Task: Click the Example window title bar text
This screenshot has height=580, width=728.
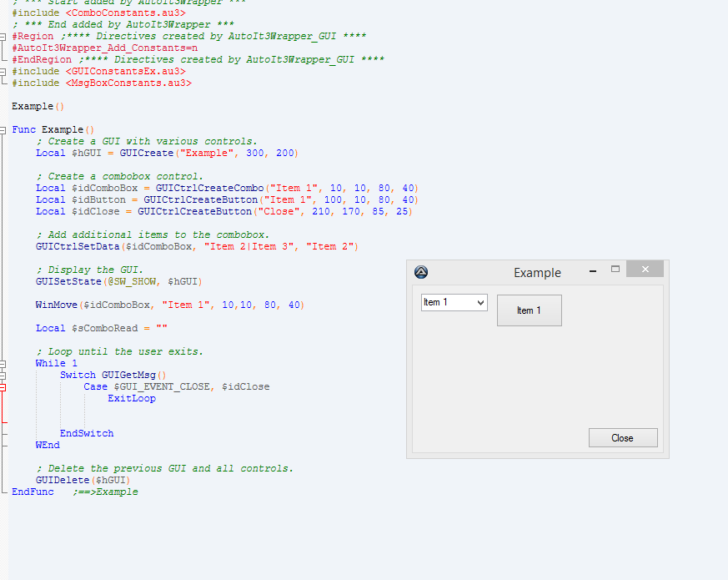Action: click(x=537, y=273)
